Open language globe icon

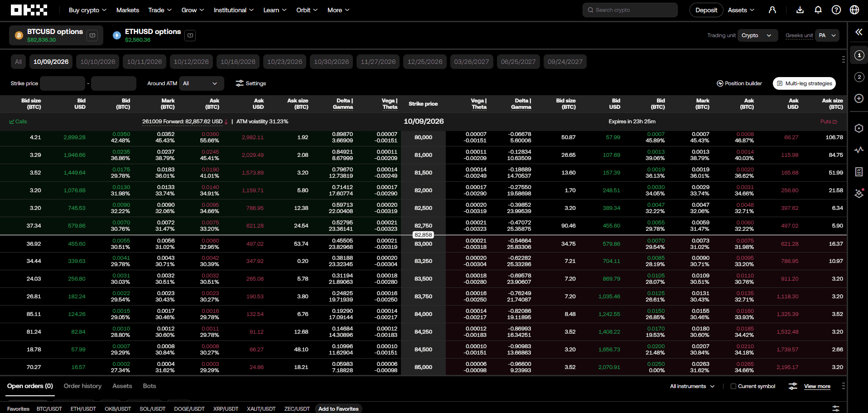pos(854,10)
